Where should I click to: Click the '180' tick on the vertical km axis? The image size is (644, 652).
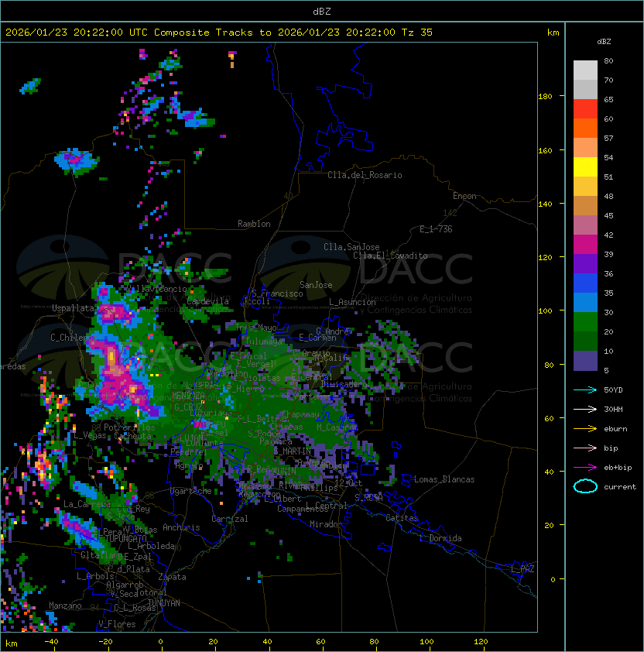(545, 97)
